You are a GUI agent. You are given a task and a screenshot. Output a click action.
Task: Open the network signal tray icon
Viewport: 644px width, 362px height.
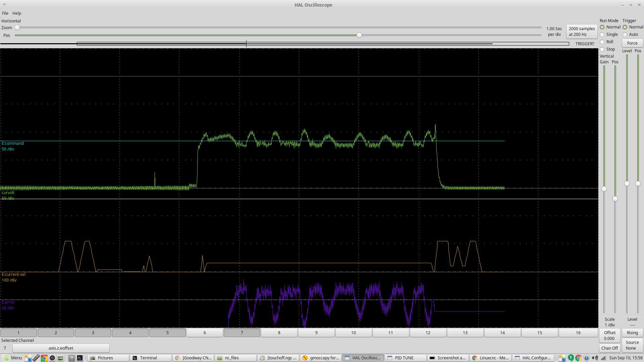[x=603, y=358]
